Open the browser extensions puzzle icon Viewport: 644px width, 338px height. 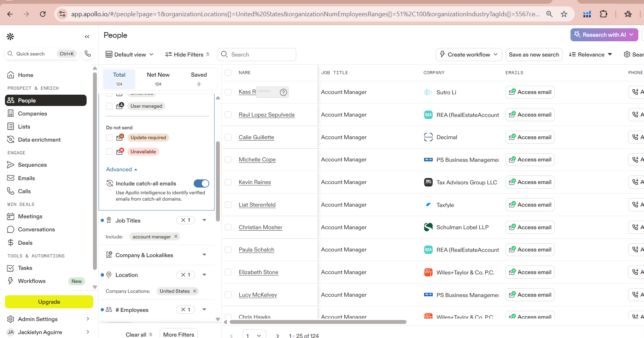(x=604, y=14)
